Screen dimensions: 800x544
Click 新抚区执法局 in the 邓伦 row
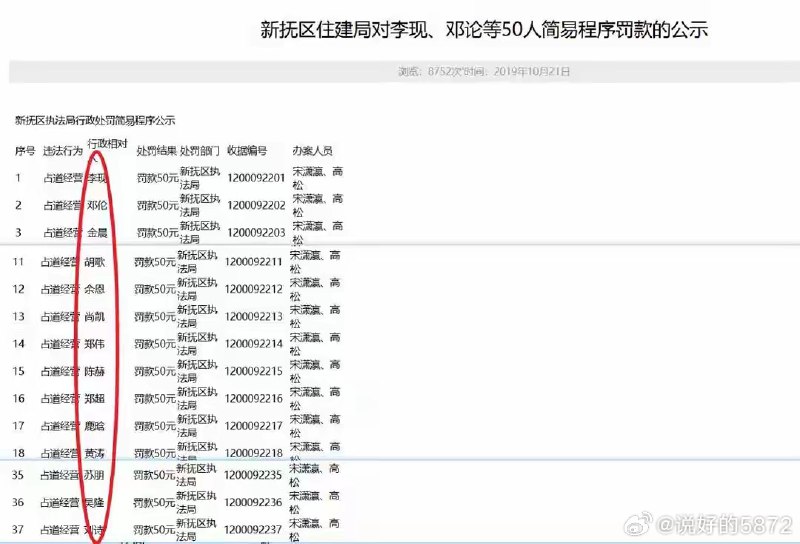(x=199, y=205)
